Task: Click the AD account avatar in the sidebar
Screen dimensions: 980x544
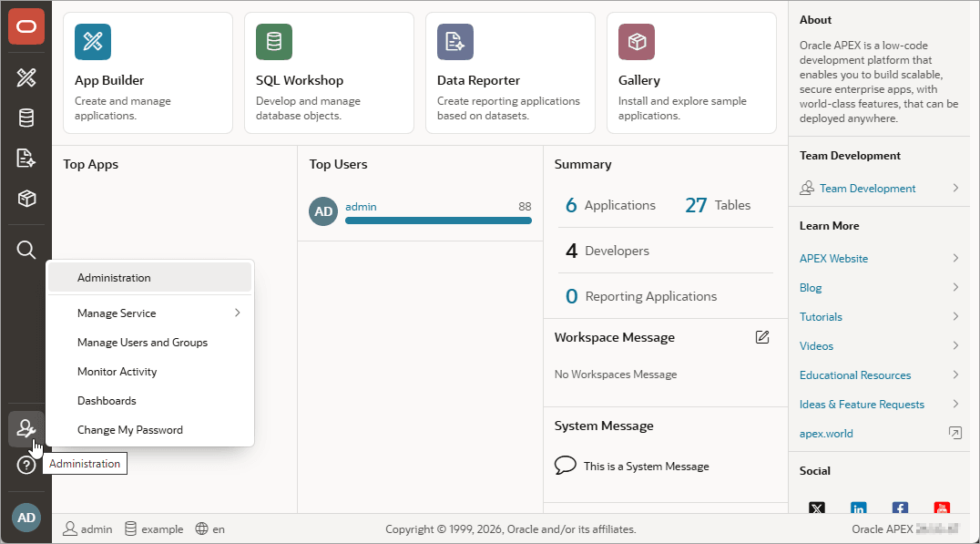Action: [26, 518]
